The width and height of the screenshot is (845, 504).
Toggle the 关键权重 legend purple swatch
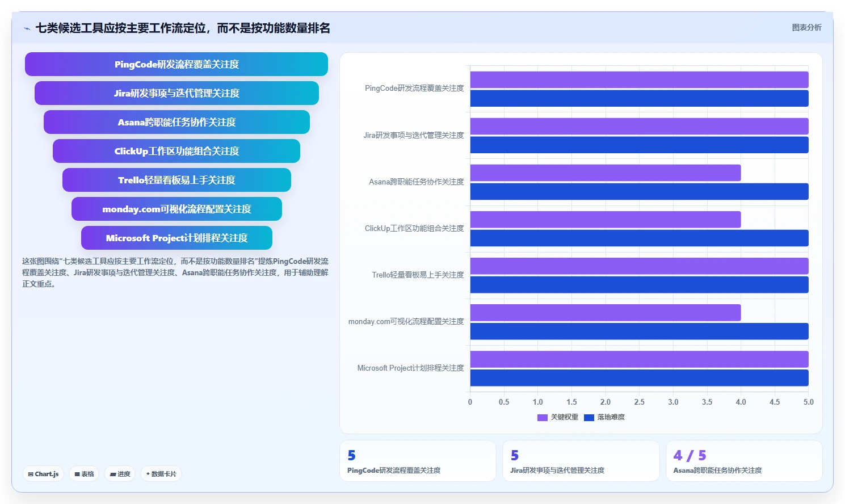[x=542, y=417]
